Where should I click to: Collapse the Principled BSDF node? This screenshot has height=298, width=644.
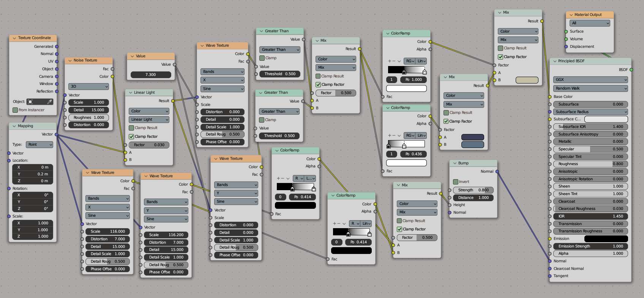(554, 61)
